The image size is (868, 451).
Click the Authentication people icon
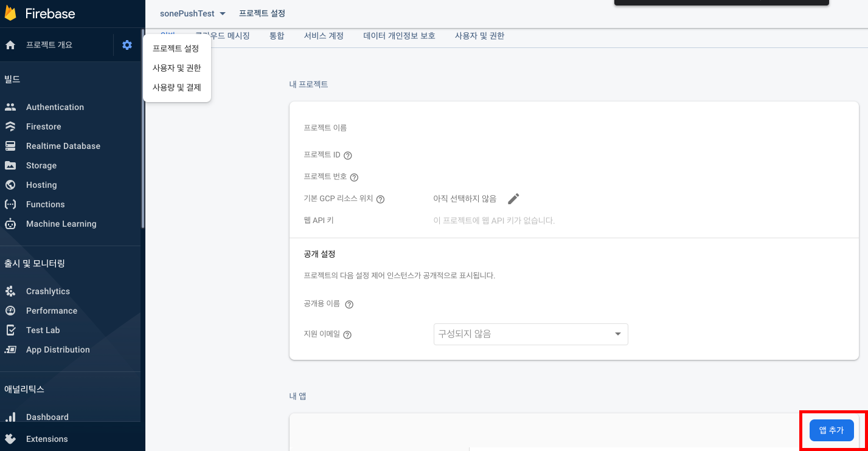(10, 107)
